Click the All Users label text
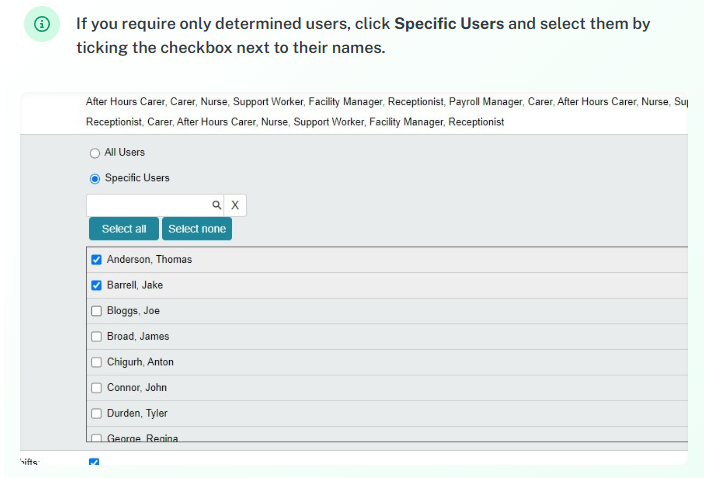The image size is (705, 478). [x=125, y=152]
